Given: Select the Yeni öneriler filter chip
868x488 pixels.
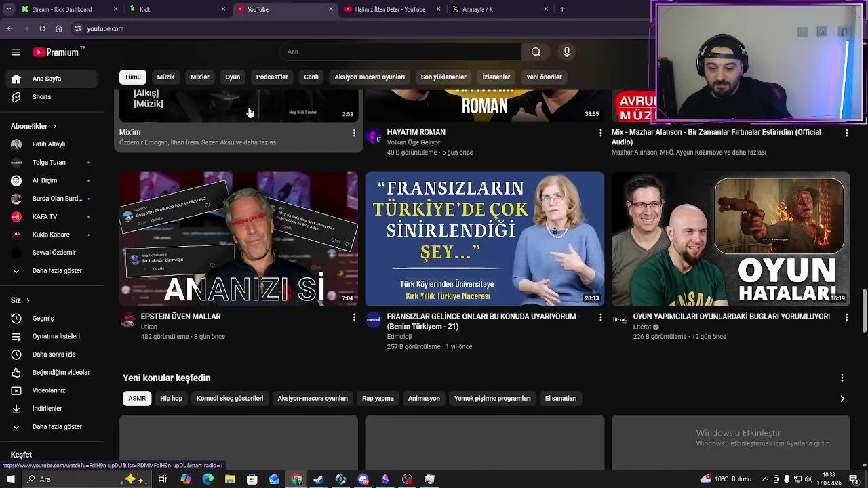Looking at the screenshot, I should 544,77.
